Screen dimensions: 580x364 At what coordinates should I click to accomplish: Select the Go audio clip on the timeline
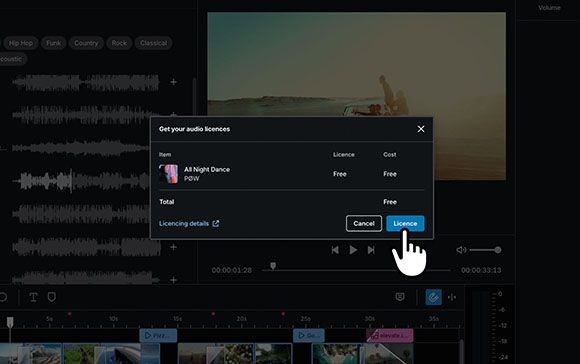click(309, 336)
